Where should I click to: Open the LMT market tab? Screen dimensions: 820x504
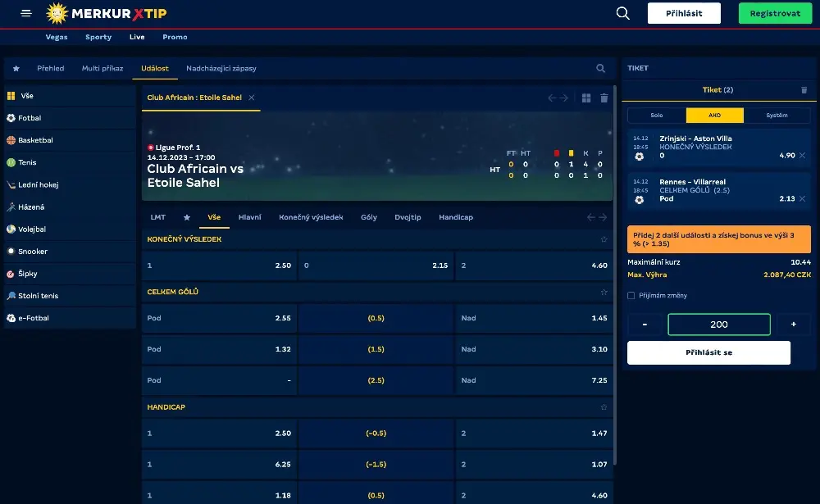[x=158, y=217]
